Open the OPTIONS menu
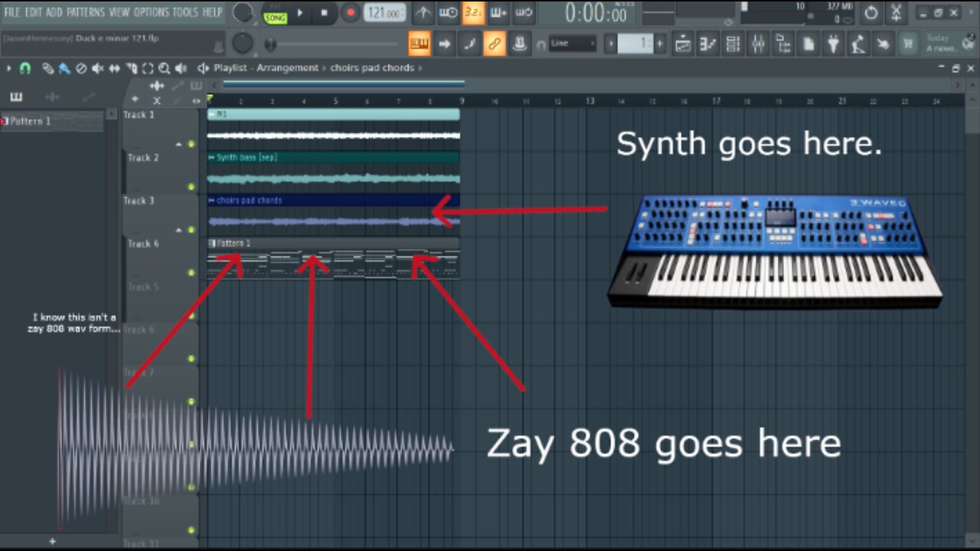 pyautogui.click(x=152, y=12)
